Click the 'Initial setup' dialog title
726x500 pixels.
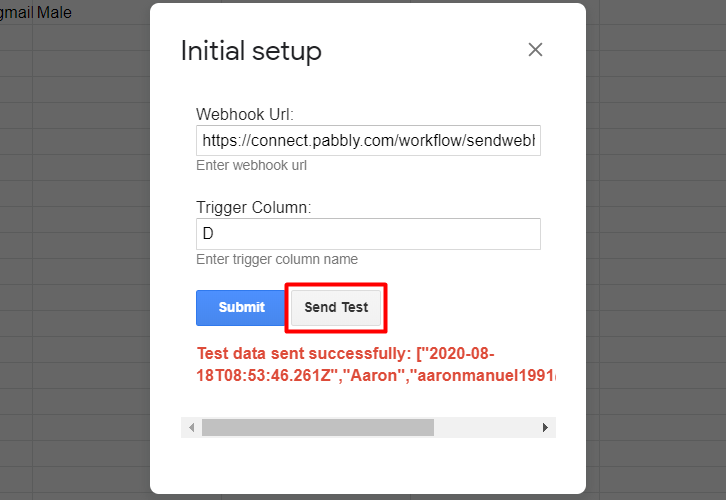pyautogui.click(x=251, y=51)
